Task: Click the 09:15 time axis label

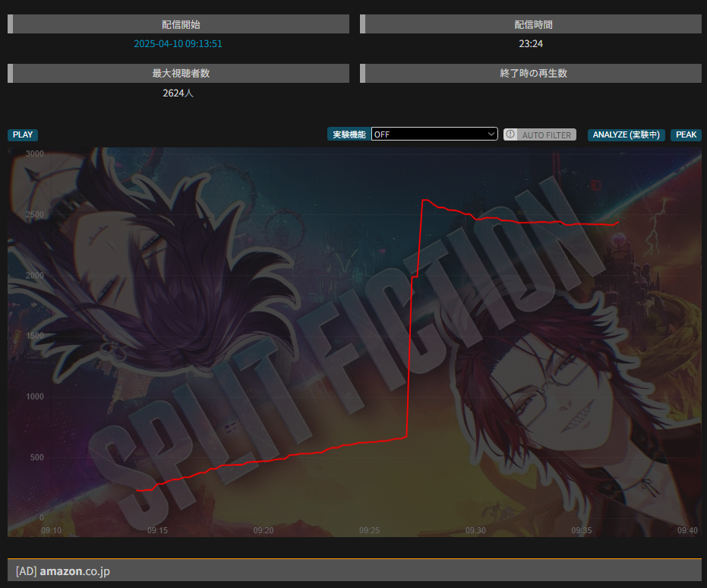Action: coord(157,530)
